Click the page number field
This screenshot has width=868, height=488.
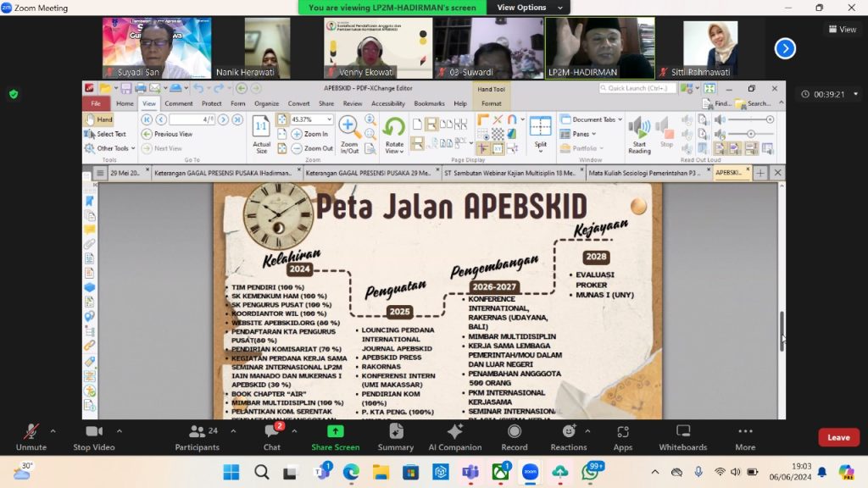(192, 119)
